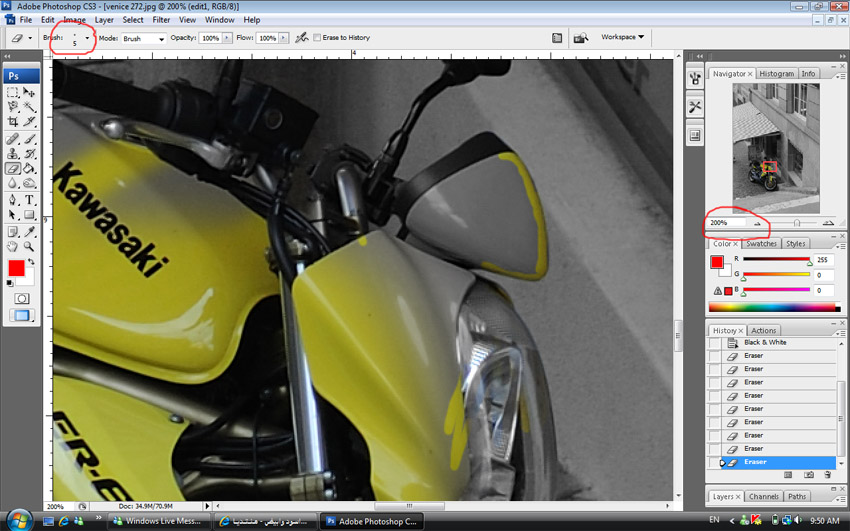
Task: Select the Sponge tool
Action: [29, 183]
